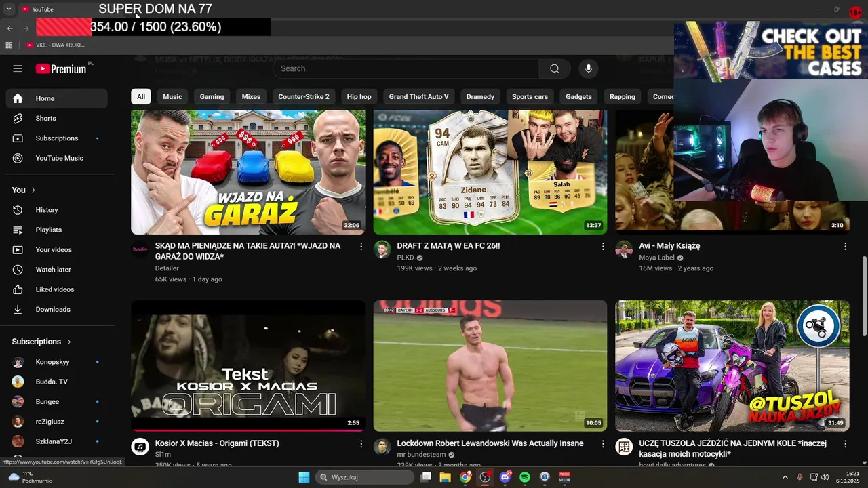Viewport: 868px width, 488px height.
Task: Open Your videos from the sidebar
Action: coord(57,249)
